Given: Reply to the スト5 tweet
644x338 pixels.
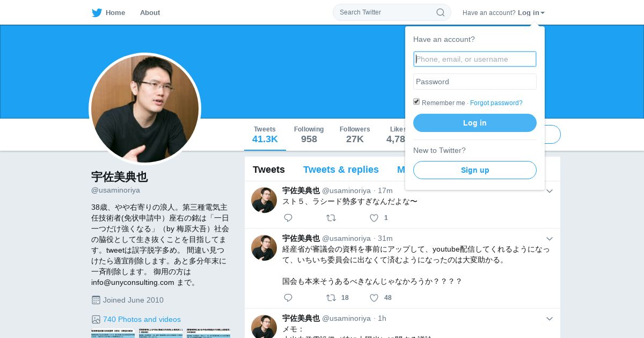Looking at the screenshot, I should [288, 218].
